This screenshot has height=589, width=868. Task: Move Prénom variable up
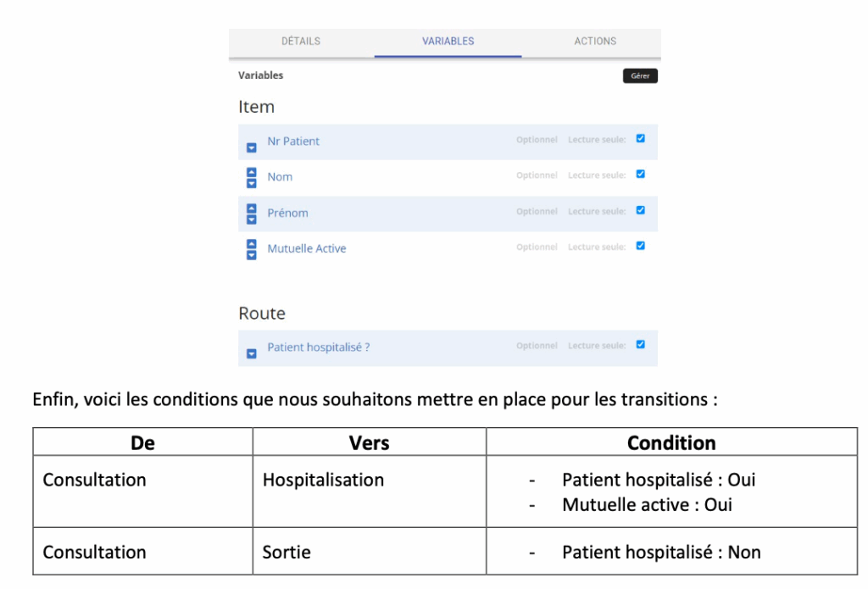click(251, 208)
